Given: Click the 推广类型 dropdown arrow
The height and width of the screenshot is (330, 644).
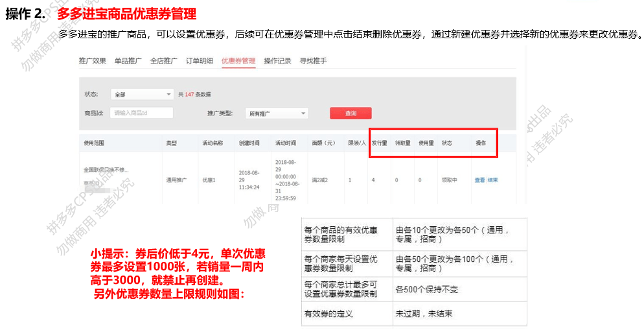Looking at the screenshot, I should [303, 113].
